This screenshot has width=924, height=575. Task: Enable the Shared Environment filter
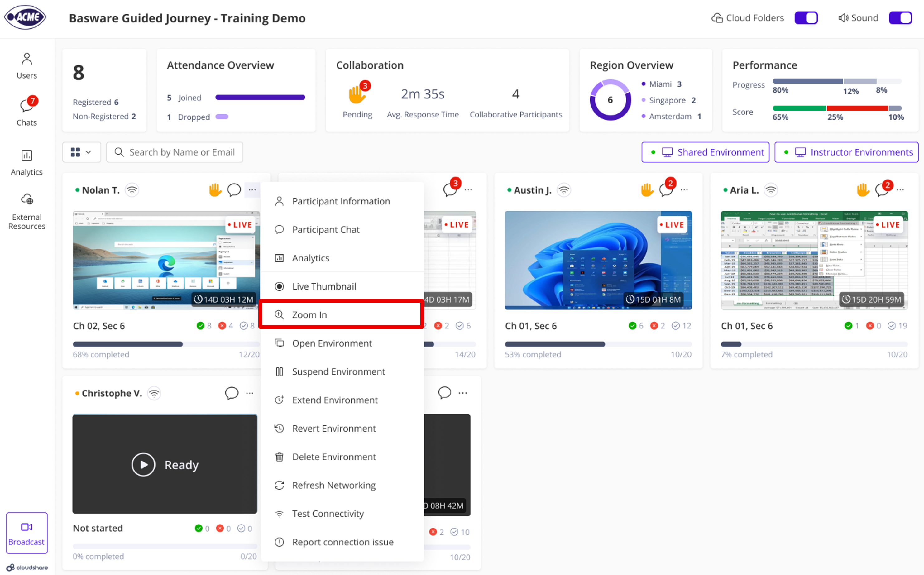click(x=705, y=152)
